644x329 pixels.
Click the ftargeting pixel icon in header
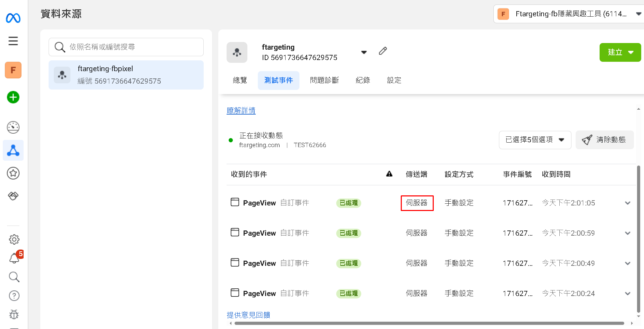pos(237,52)
